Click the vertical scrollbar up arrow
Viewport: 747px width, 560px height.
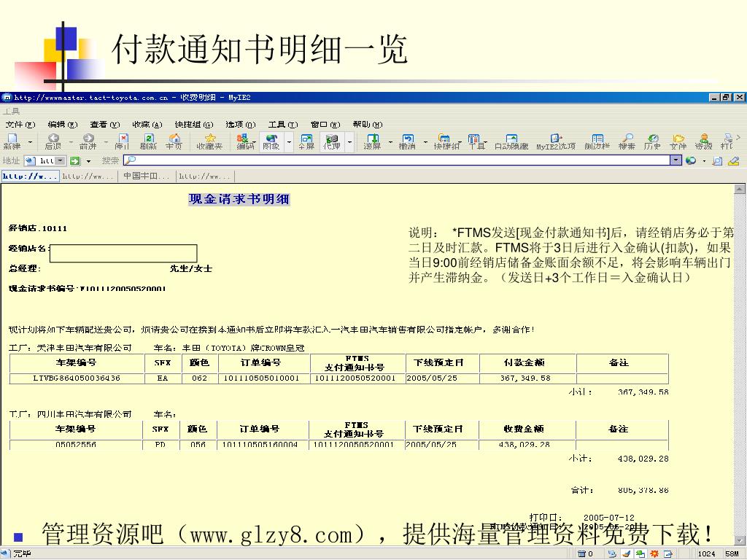[740, 189]
